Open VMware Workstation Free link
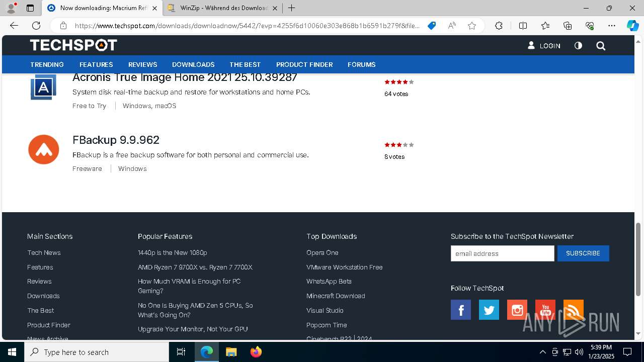This screenshot has height=362, width=644. point(345,267)
